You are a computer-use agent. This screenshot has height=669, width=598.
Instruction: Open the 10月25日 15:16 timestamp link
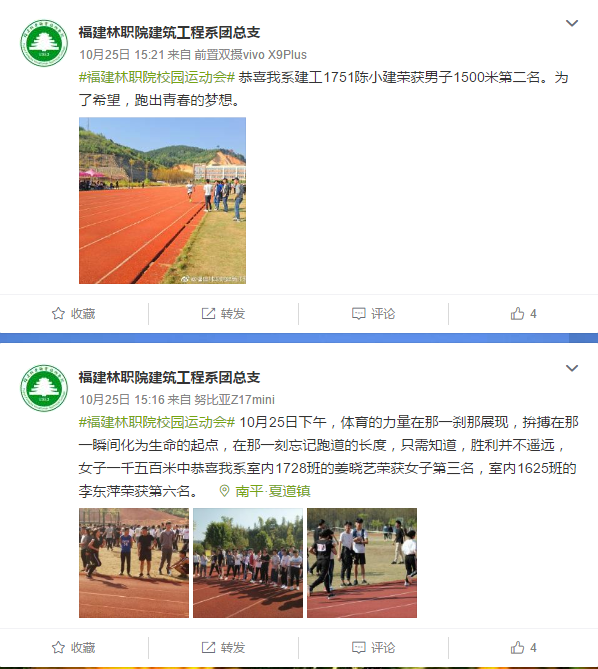tap(122, 399)
